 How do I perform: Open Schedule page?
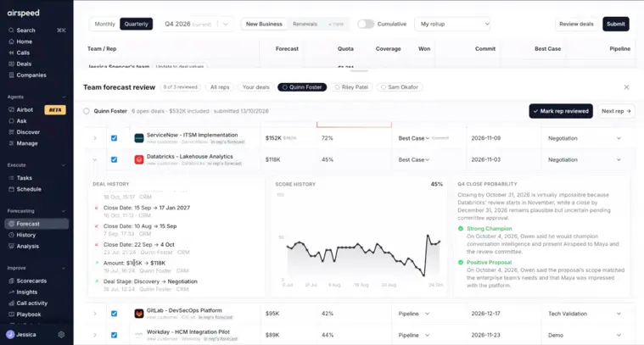click(29, 189)
